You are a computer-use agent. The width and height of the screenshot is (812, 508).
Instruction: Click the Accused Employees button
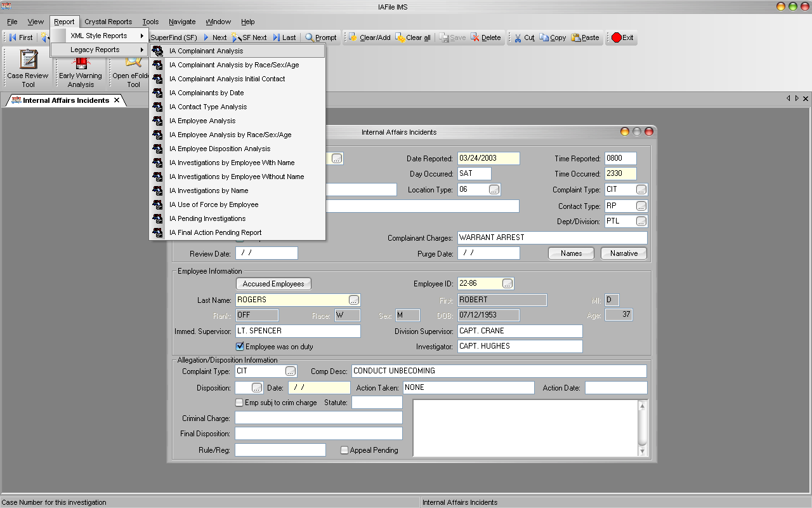pos(273,284)
